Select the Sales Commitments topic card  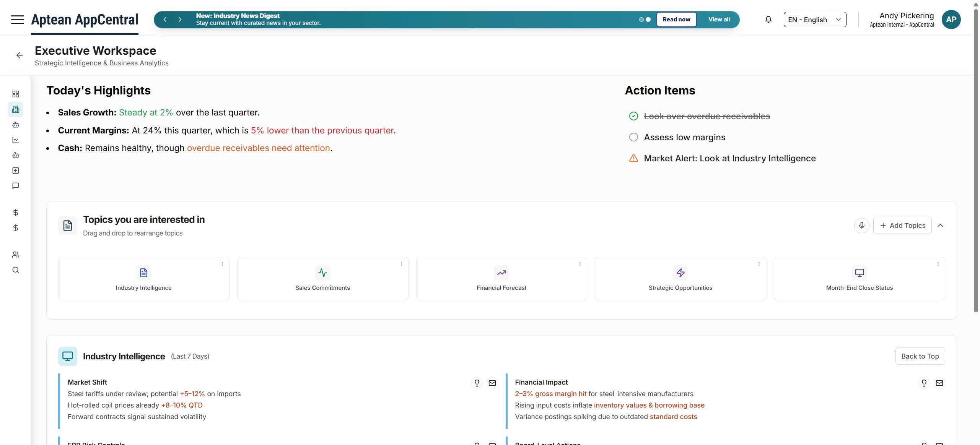point(322,278)
